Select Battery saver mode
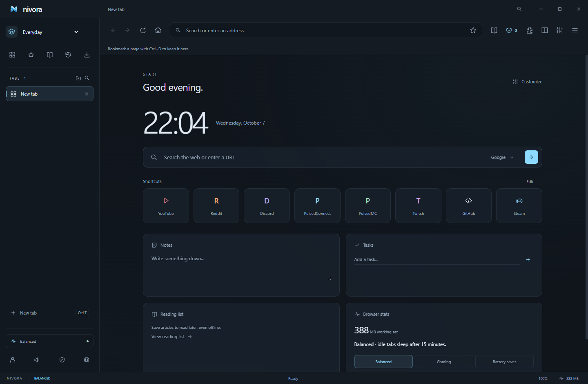The width and height of the screenshot is (588, 384). (504, 362)
